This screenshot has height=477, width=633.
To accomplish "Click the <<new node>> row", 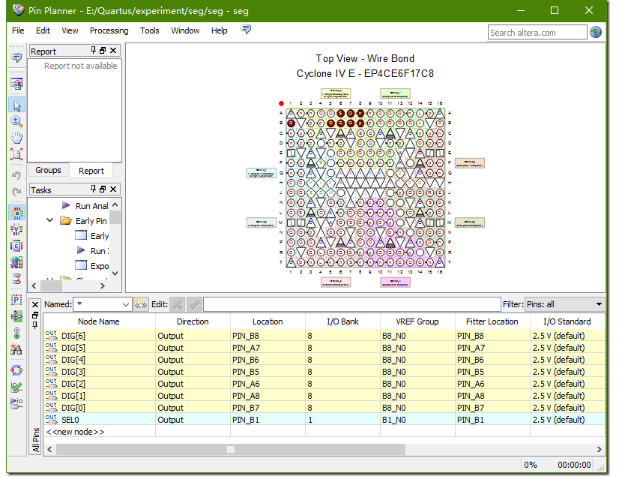I will pyautogui.click(x=324, y=432).
